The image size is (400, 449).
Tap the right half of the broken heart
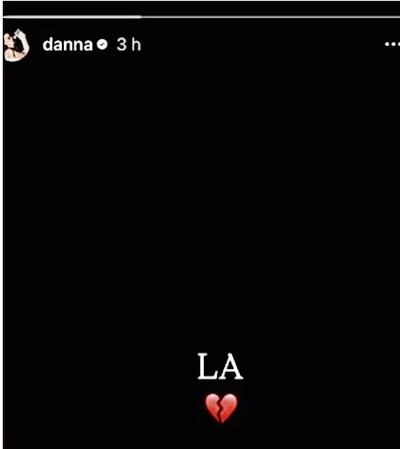[229, 407]
